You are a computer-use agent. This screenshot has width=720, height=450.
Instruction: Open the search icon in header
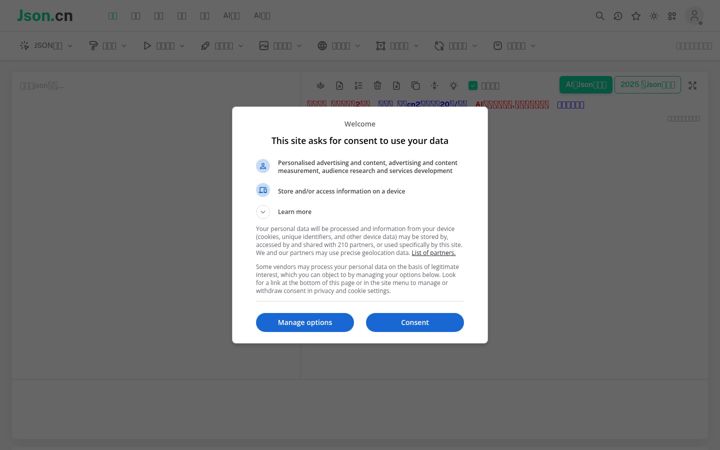[x=600, y=16]
